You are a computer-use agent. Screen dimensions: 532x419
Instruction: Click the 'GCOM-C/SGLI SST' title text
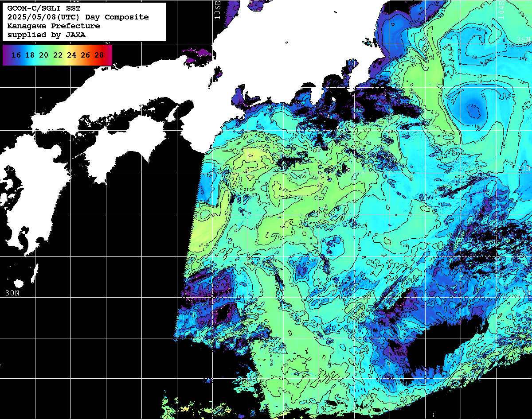tap(43, 8)
